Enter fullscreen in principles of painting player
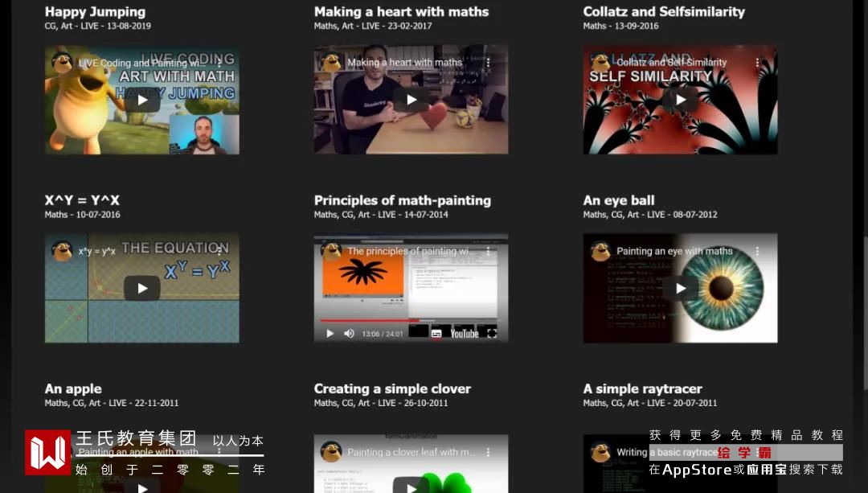Viewport: 868px width, 493px height. coord(492,334)
